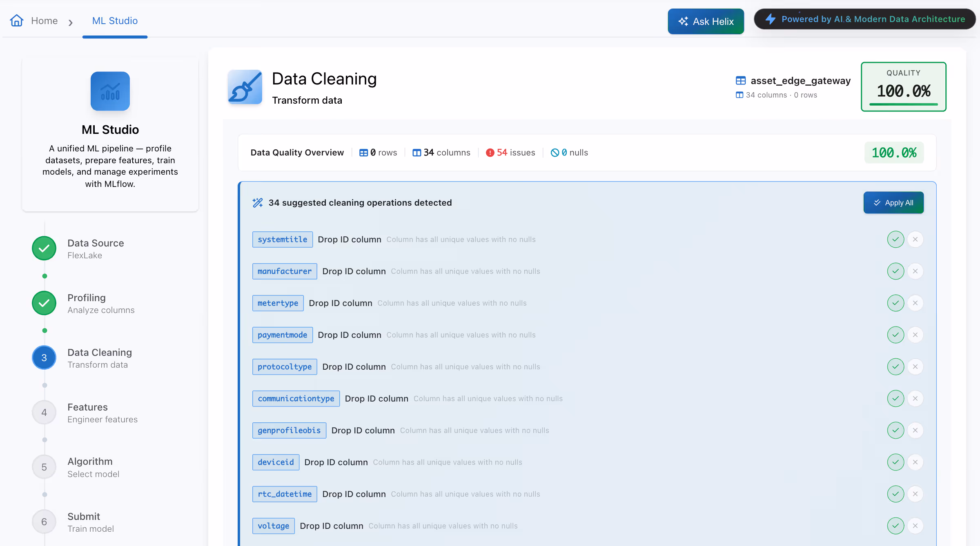Click the systemtitle column tag
Screen dimensions: 980x546
283,240
